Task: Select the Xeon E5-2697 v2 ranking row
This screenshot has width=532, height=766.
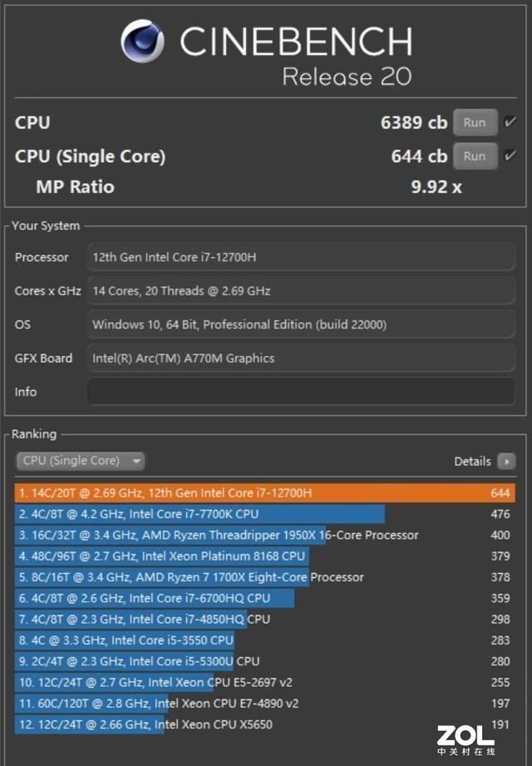Action: (x=264, y=682)
